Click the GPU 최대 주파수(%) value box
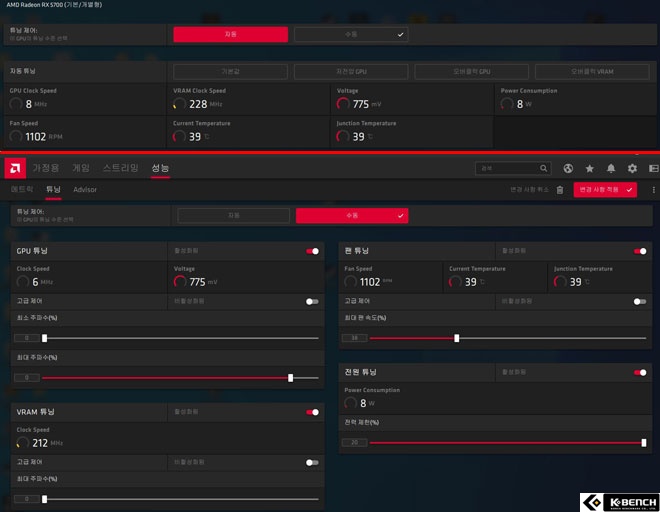The image size is (660, 512). tap(27, 378)
